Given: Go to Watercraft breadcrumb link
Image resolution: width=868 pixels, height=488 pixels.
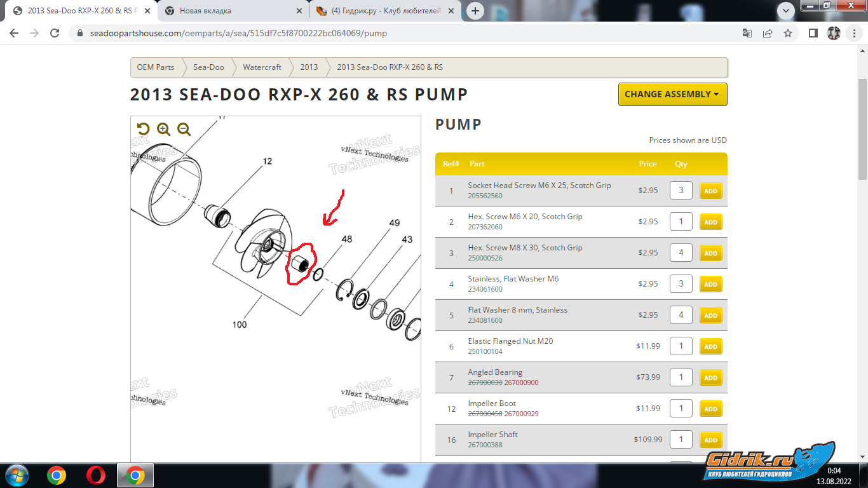Looking at the screenshot, I should pyautogui.click(x=262, y=67).
